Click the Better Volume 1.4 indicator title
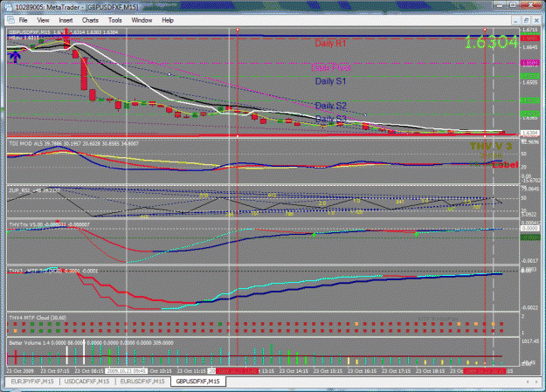The width and height of the screenshot is (546, 392). (91, 343)
